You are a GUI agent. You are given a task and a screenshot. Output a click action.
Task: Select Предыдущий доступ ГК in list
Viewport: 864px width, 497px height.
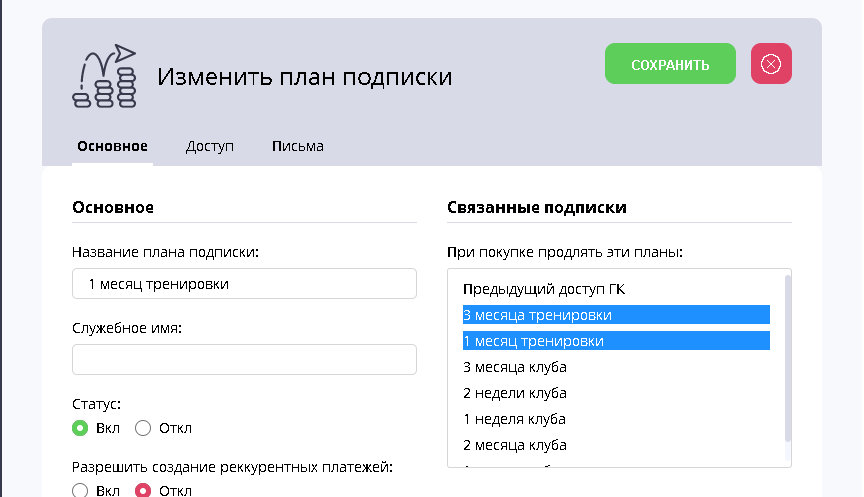click(x=616, y=289)
